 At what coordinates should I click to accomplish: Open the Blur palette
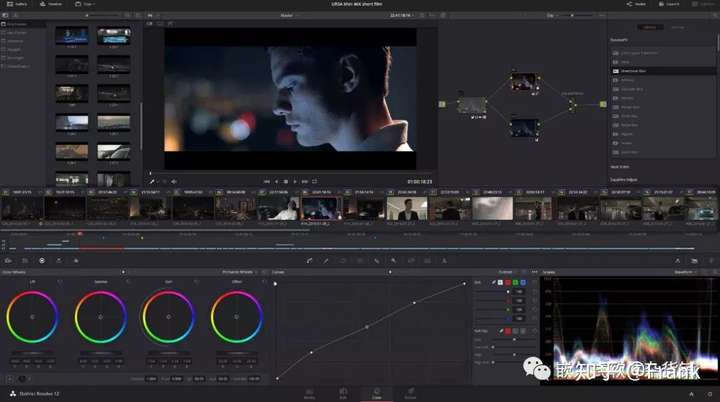[x=377, y=260]
